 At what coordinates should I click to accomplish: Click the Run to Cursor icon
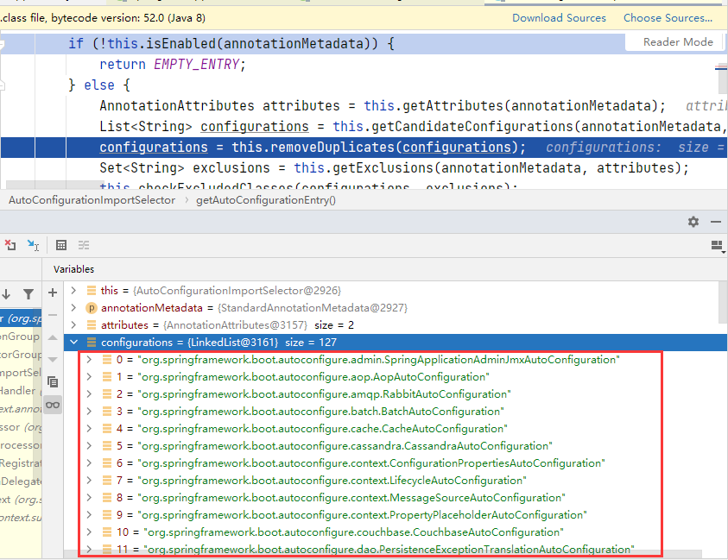tap(33, 245)
